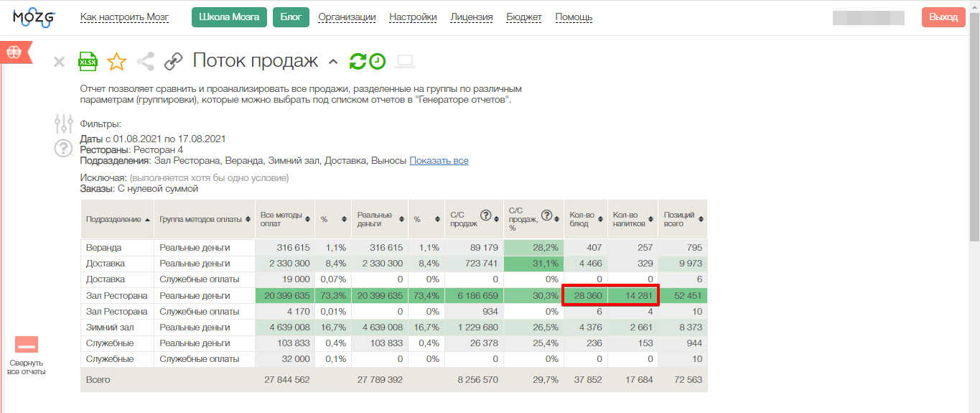980x413 pixels.
Task: Open Школа Мозга button
Action: coord(229,17)
